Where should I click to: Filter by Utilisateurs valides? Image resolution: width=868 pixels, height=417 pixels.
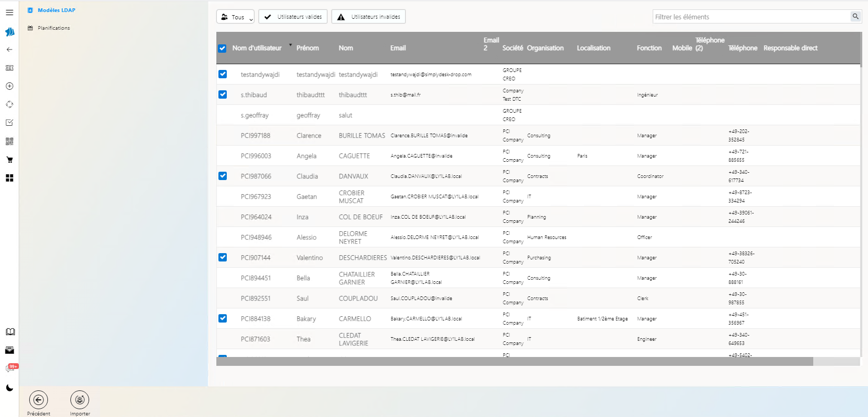coord(293,17)
